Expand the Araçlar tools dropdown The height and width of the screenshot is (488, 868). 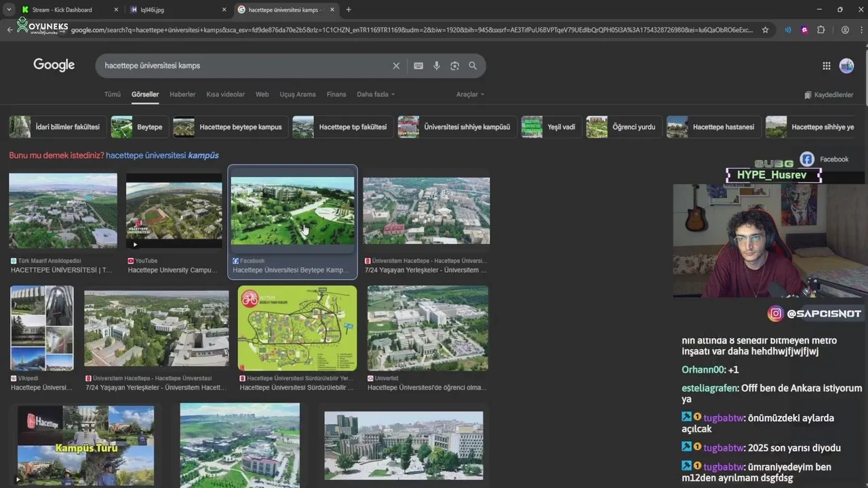point(470,94)
